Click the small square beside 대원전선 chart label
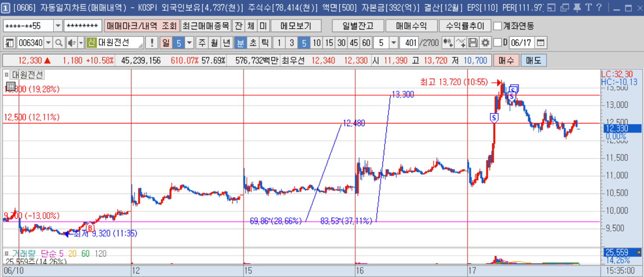The height and width of the screenshot is (277, 644). point(7,75)
